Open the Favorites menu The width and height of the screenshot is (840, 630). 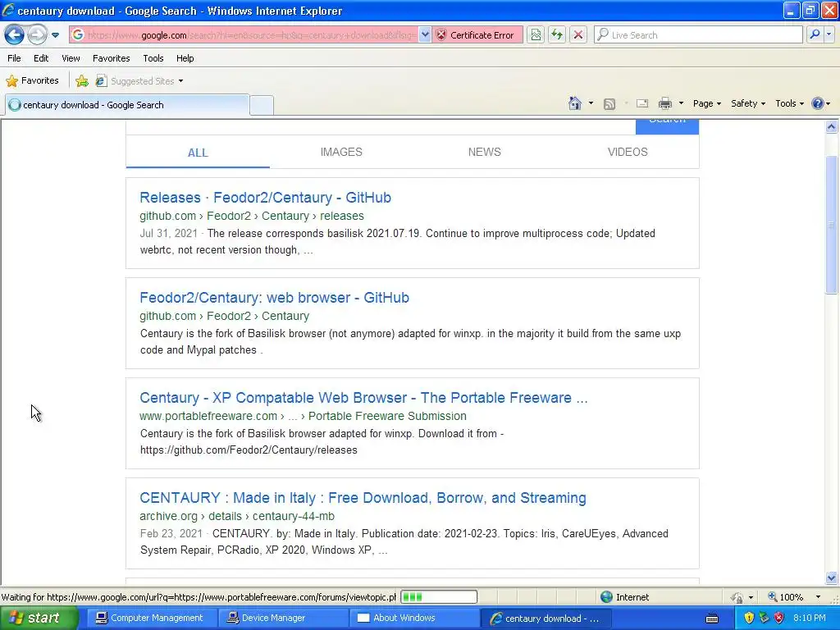[112, 58]
